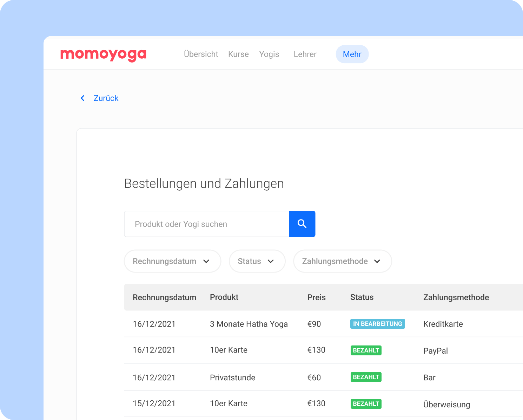The width and height of the screenshot is (523, 420).
Task: Click the blue magnifier search button
Action: coord(302,224)
